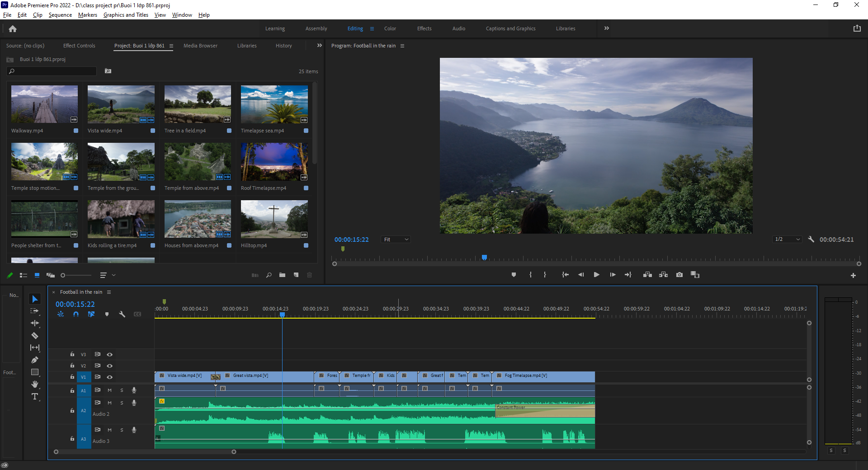Select the Slip tool
This screenshot has width=868, height=470.
(35, 348)
